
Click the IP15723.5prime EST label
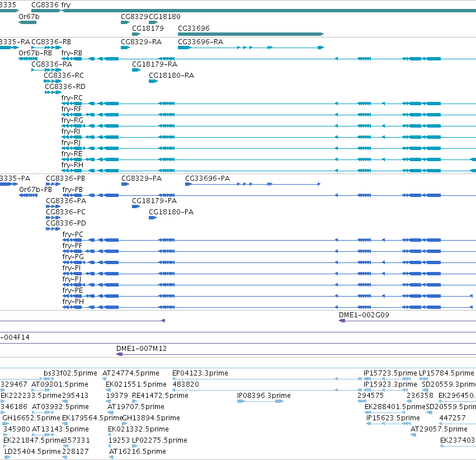coord(390,373)
